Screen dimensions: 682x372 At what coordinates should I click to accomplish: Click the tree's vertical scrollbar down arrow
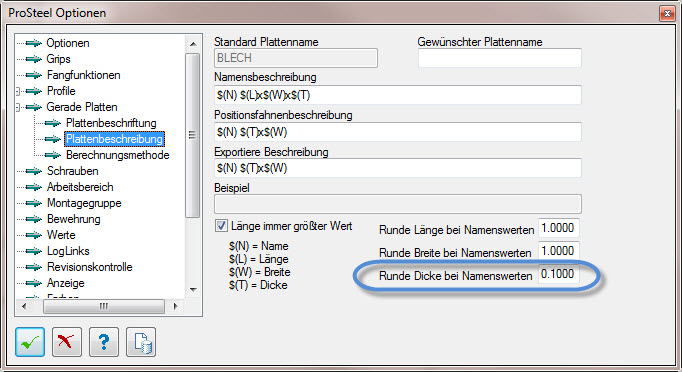coord(194,289)
